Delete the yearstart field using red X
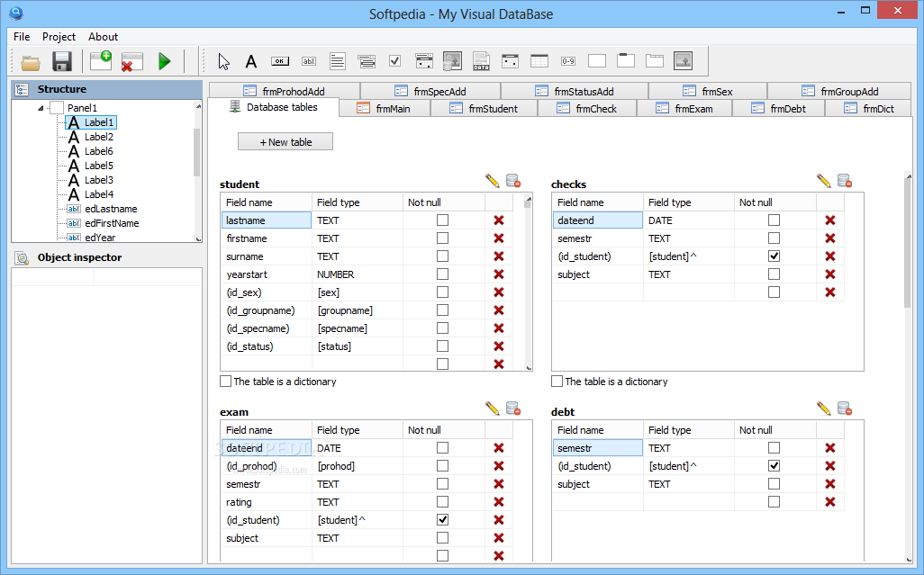Image resolution: width=924 pixels, height=575 pixels. (x=498, y=274)
